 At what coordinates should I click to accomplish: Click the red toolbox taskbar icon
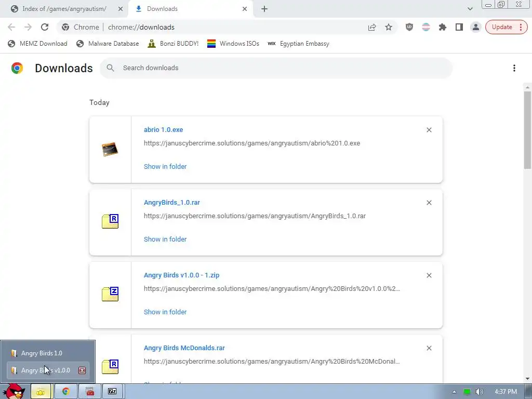click(90, 392)
